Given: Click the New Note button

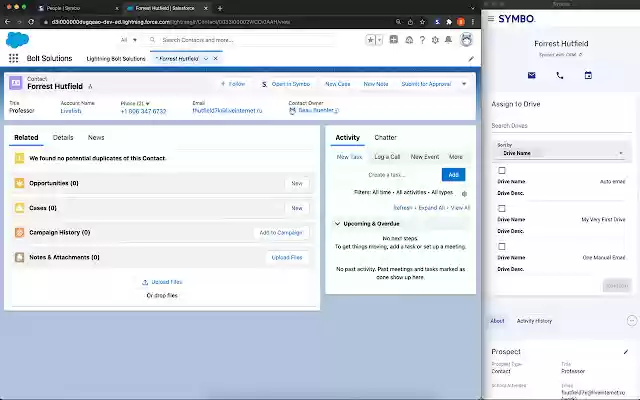Looking at the screenshot, I should [376, 84].
